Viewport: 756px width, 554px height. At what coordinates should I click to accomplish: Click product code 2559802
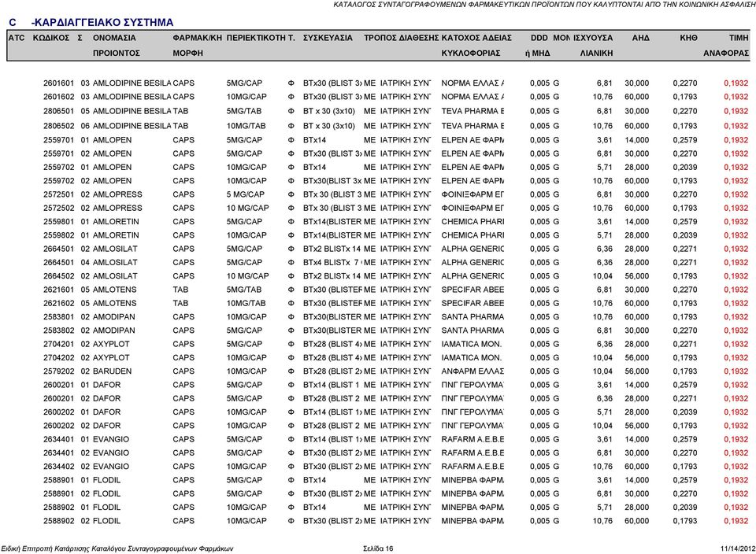tap(59, 235)
